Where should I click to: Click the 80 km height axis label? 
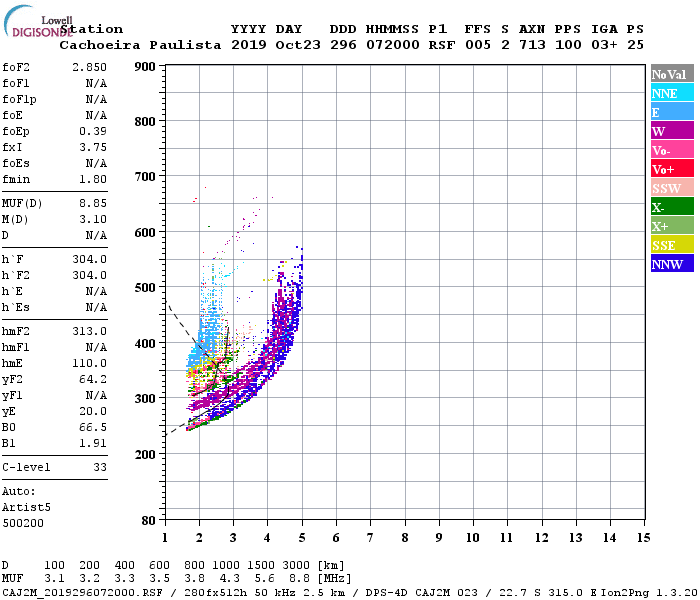(149, 521)
